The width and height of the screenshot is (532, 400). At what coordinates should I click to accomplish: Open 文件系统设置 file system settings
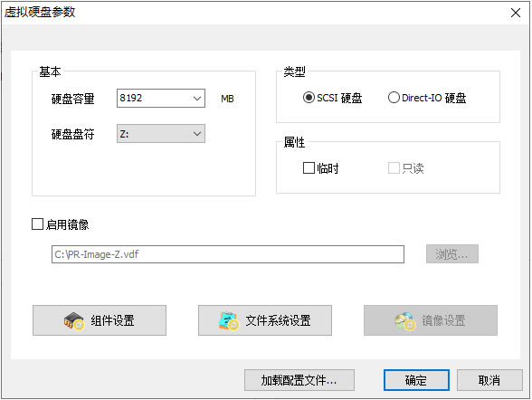tap(265, 320)
